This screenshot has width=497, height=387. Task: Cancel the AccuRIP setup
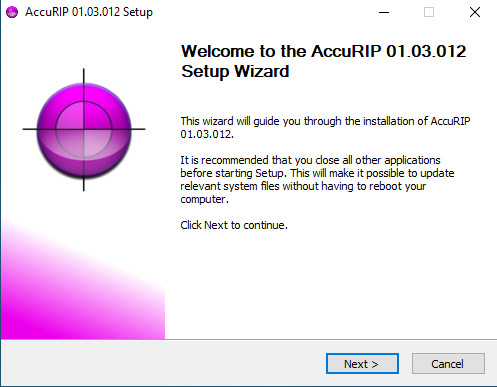coord(448,364)
